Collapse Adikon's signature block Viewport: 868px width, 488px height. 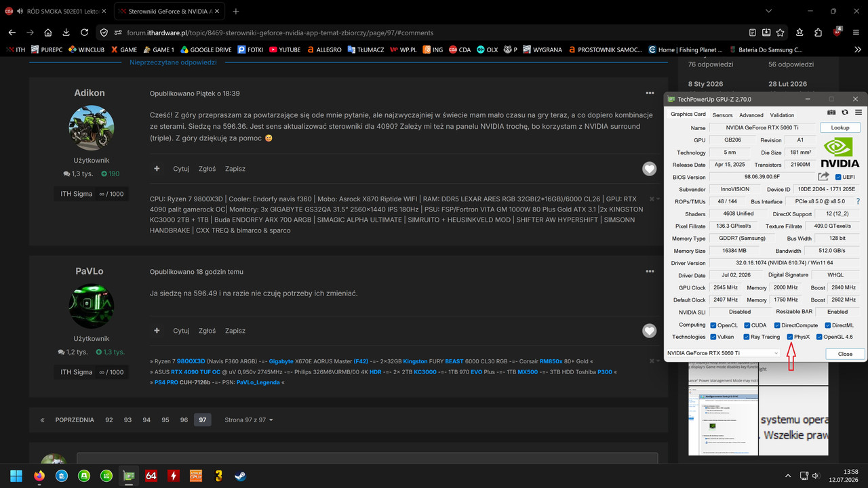(654, 199)
